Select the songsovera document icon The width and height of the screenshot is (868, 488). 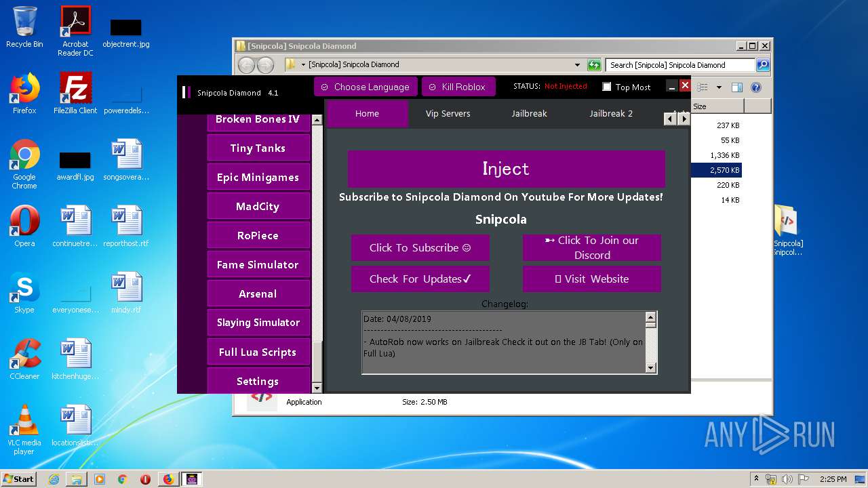126,160
